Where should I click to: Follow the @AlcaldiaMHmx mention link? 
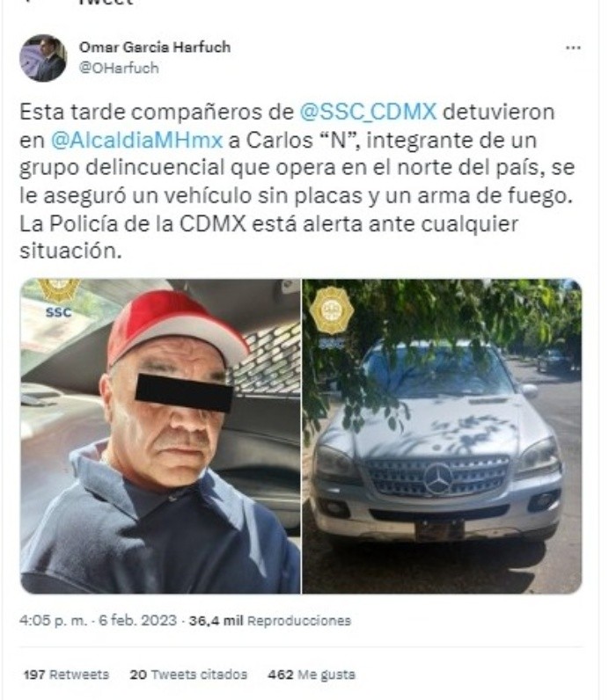[136, 140]
